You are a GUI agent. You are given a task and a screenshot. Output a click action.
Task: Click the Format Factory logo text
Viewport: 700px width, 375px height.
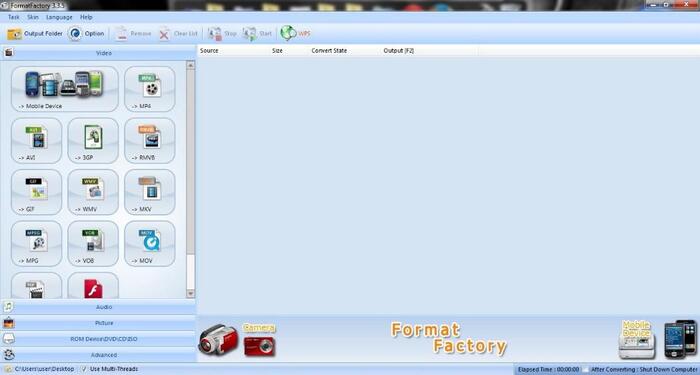[449, 338]
